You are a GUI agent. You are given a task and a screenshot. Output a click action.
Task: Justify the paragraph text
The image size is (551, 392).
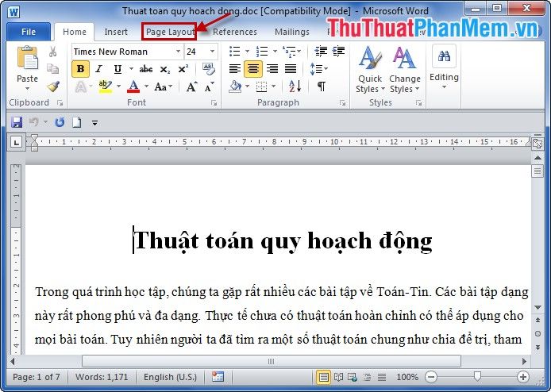(291, 69)
